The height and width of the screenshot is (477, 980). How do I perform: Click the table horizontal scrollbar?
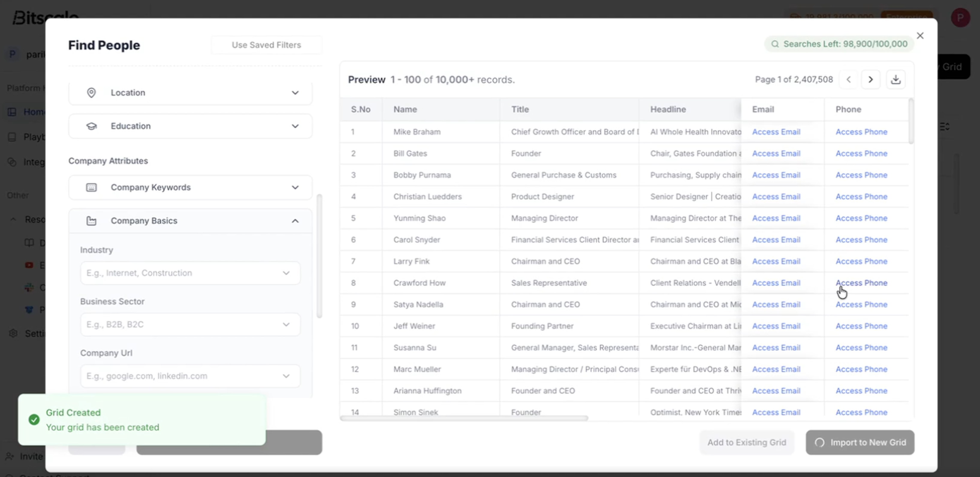(x=464, y=418)
